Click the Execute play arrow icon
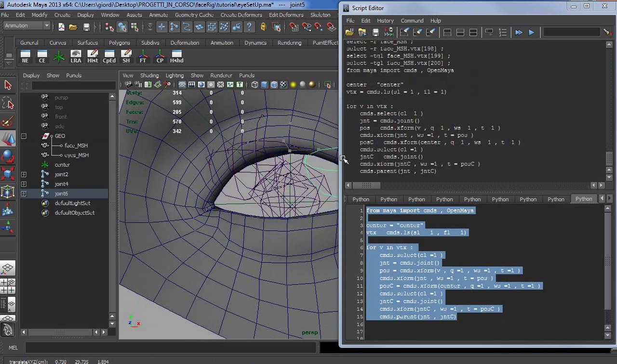 [531, 32]
